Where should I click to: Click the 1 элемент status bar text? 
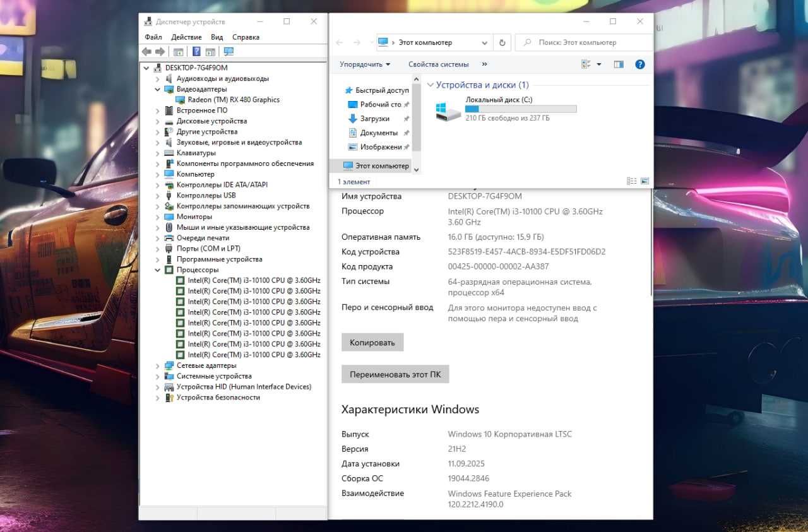pos(353,182)
